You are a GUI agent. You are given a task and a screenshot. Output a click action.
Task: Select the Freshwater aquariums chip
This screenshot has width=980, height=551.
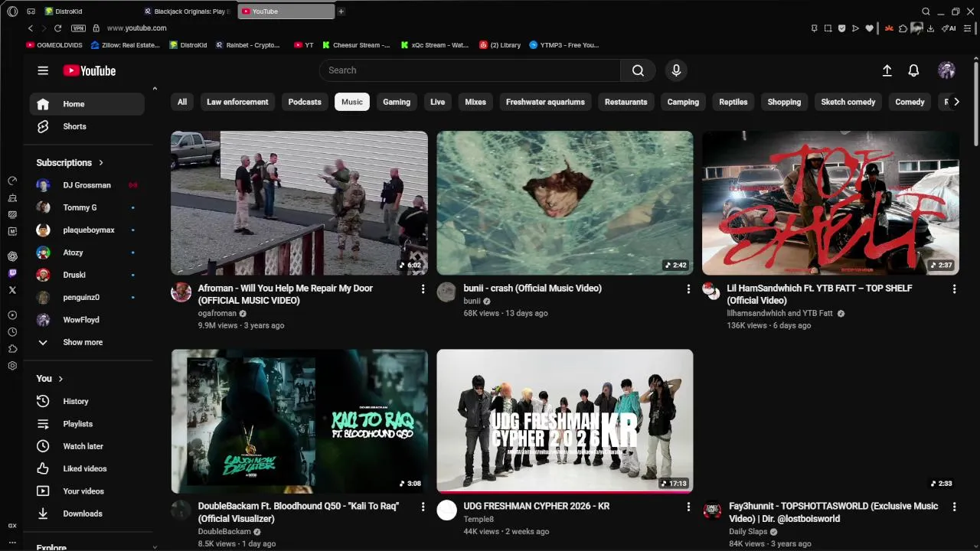click(545, 102)
